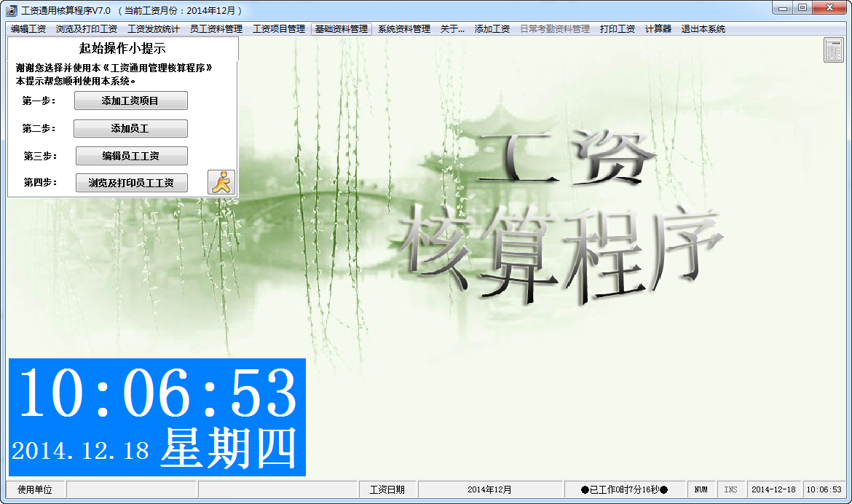Click the blue digital clock panel
The width and height of the screenshot is (852, 504).
[157, 417]
